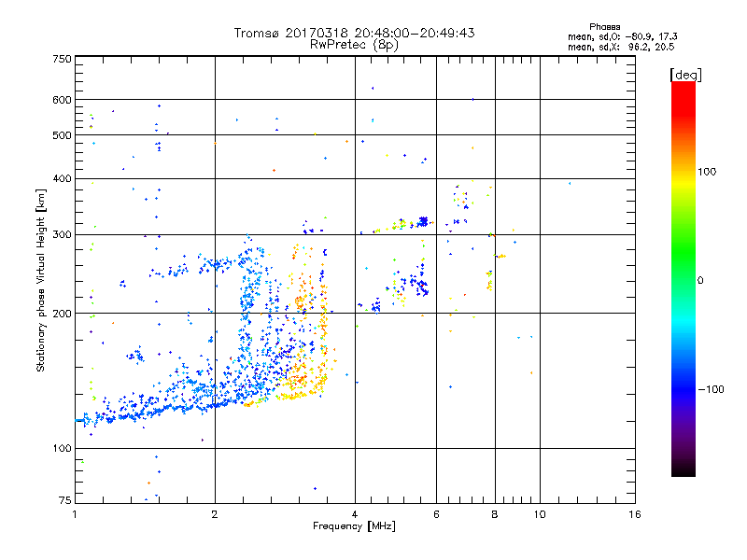Click the y-axis tick label '300'
Screen dimensions: 747x560
[62, 235]
